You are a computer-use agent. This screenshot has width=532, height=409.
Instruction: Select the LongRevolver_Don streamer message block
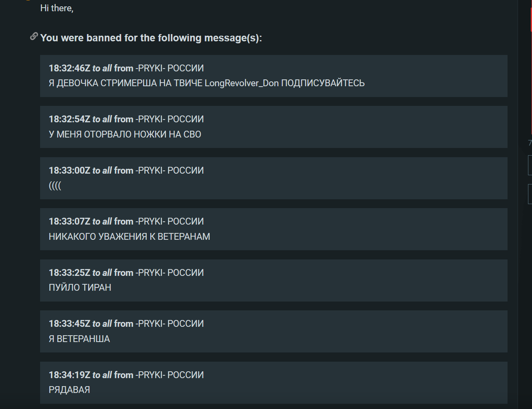[273, 76]
